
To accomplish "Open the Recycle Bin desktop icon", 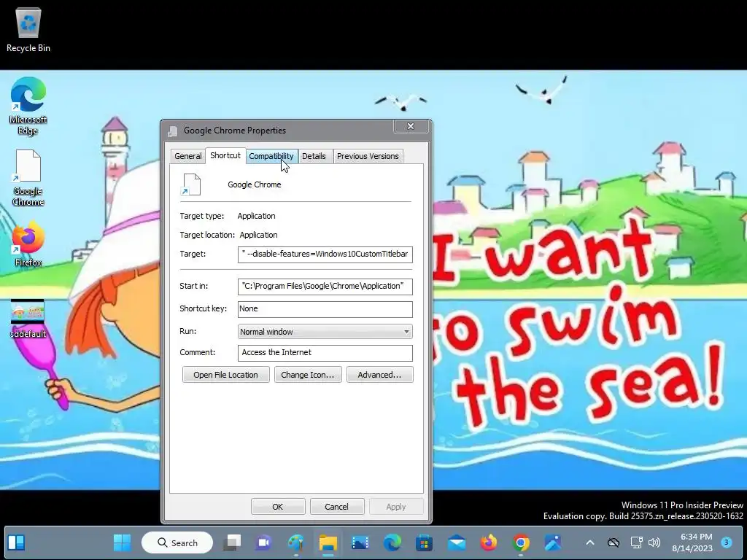I will pyautogui.click(x=28, y=31).
